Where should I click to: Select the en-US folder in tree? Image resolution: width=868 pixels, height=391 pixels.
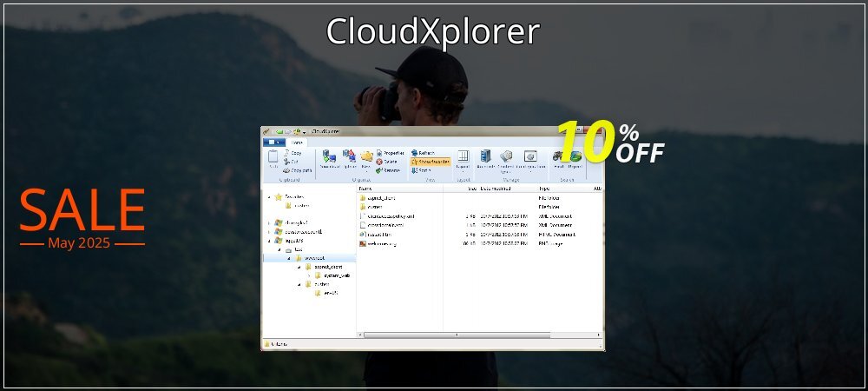(x=326, y=293)
